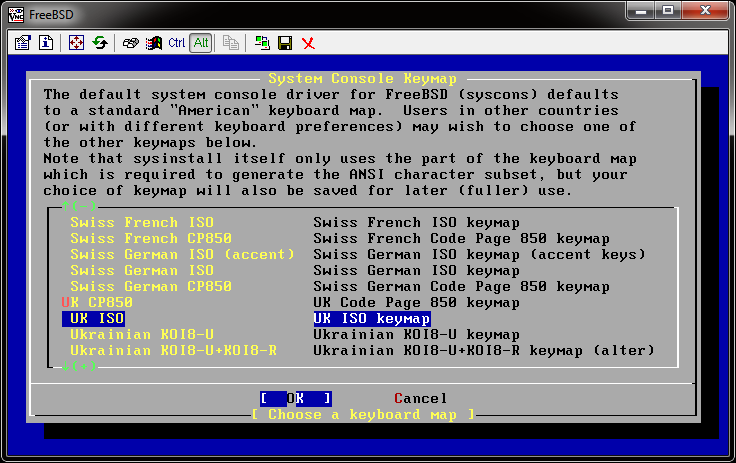This screenshot has height=463, width=736.
Task: Toggle the pressed Alt key toolbar button
Action: [201, 43]
